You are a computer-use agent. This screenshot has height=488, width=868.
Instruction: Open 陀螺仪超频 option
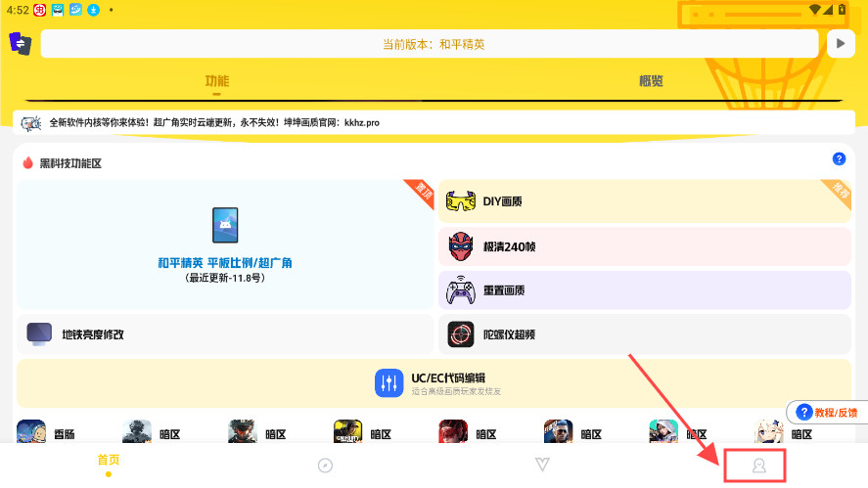tap(644, 334)
